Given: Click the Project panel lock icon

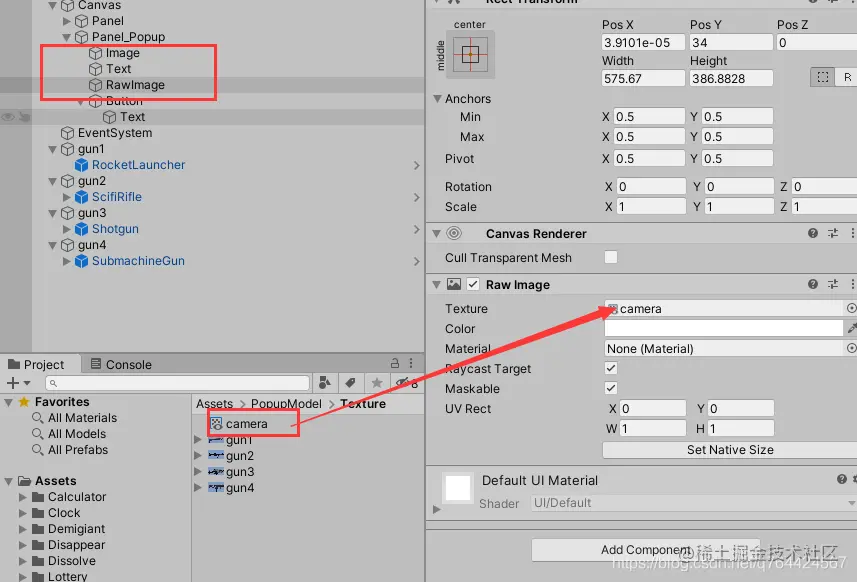Looking at the screenshot, I should coord(395,363).
